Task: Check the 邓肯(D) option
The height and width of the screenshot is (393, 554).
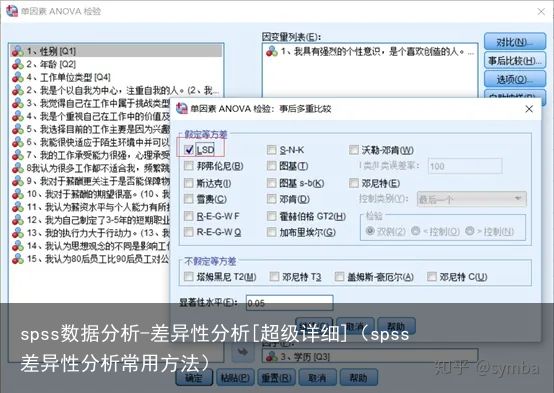Action: (272, 199)
